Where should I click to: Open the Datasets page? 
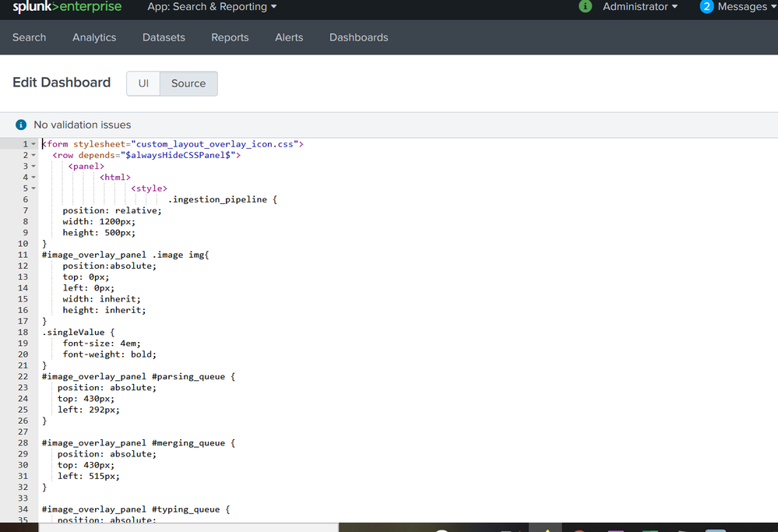point(164,37)
